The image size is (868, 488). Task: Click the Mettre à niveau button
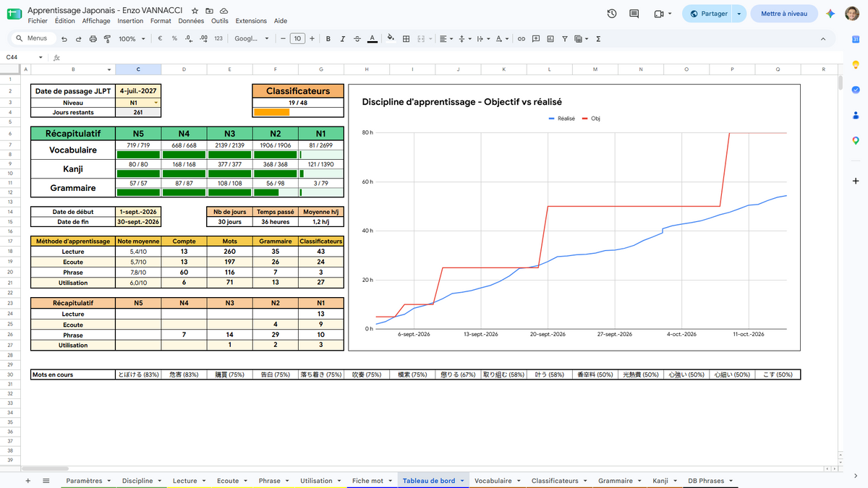coord(784,14)
